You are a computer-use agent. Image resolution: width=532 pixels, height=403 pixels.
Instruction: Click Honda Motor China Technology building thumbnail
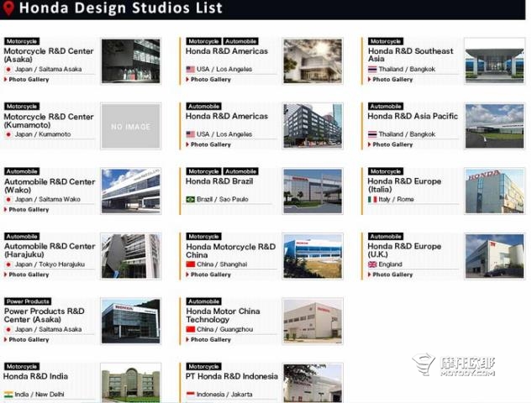tap(313, 322)
